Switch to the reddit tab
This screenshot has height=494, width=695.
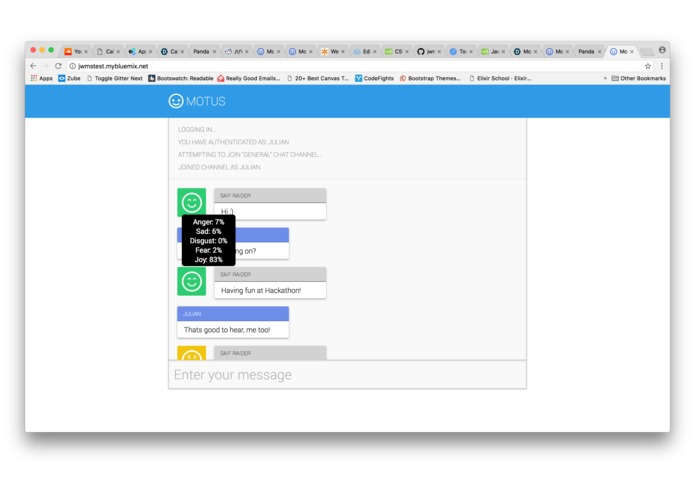pos(235,51)
